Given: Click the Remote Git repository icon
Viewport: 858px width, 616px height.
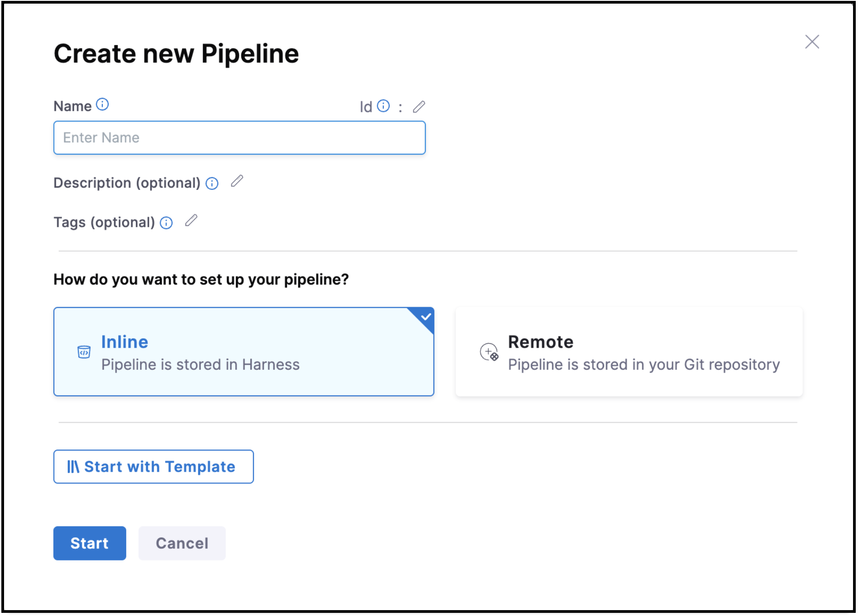Looking at the screenshot, I should click(x=489, y=352).
